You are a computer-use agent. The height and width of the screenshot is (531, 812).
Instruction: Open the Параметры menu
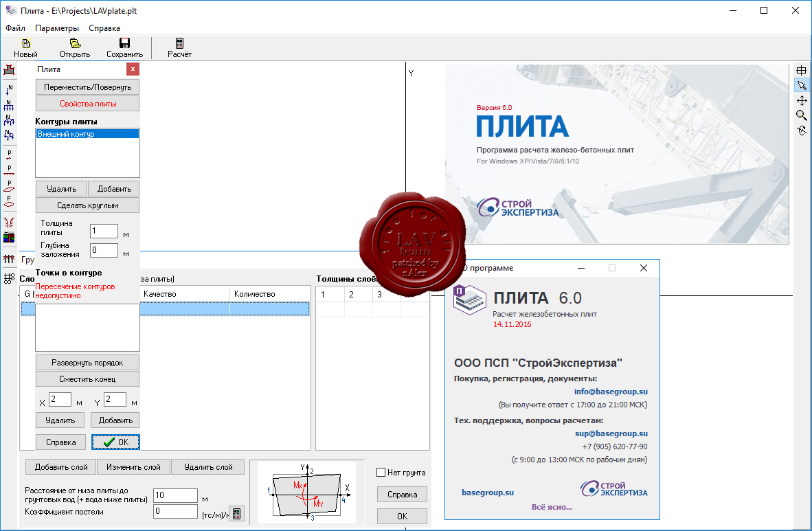(57, 28)
